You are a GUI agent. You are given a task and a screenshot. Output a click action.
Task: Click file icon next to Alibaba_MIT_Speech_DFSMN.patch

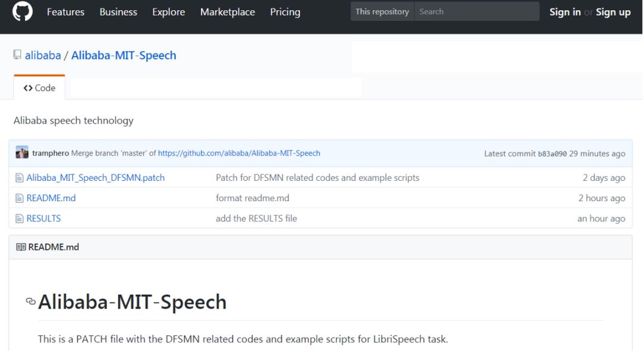(19, 178)
